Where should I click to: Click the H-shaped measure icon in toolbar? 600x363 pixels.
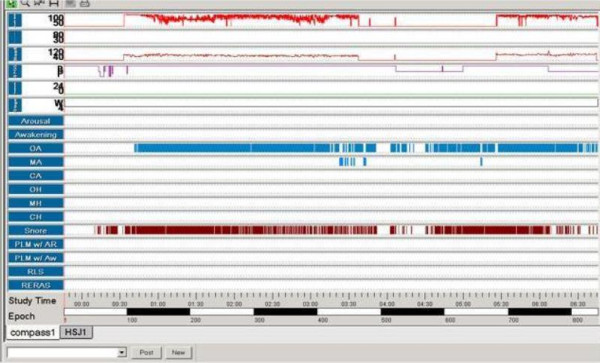point(54,3)
